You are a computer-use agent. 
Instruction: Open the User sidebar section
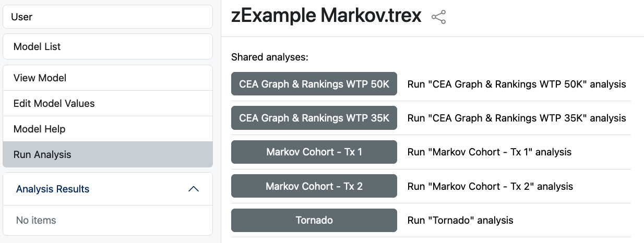pyautogui.click(x=108, y=17)
